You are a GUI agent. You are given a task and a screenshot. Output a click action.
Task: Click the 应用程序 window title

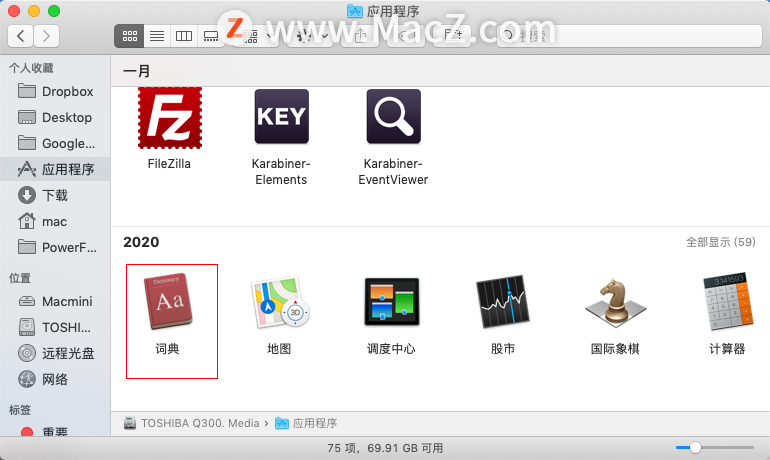[393, 11]
